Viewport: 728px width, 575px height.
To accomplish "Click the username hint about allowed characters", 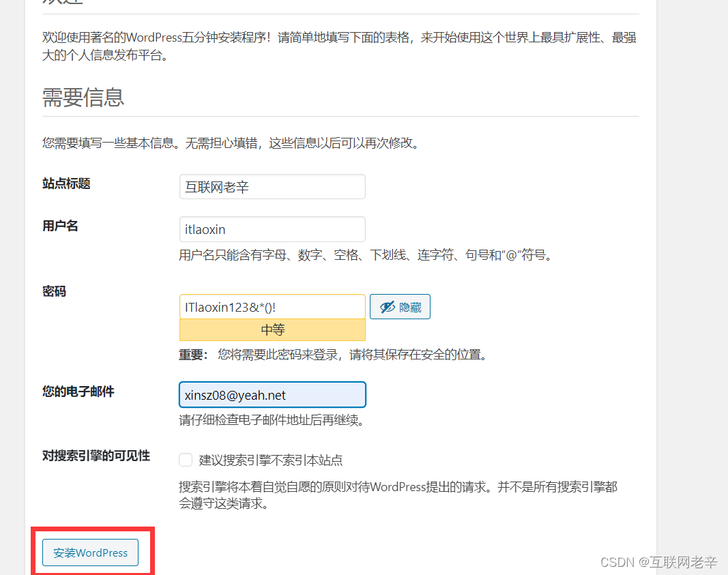I will click(367, 255).
